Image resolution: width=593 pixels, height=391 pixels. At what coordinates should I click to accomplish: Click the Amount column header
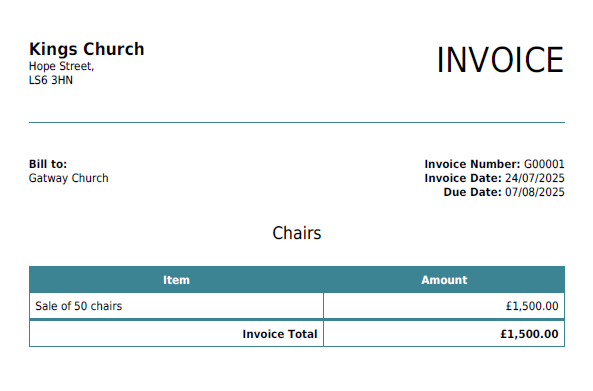tap(444, 280)
